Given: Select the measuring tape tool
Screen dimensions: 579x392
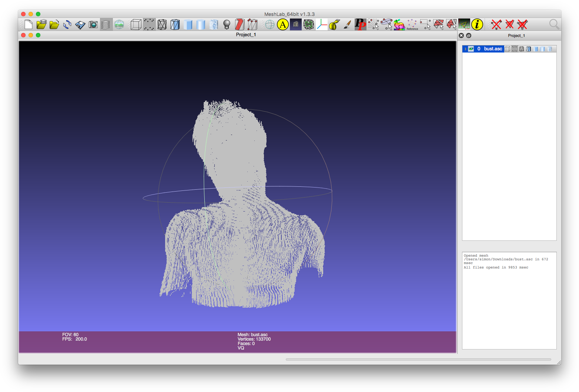Looking at the screenshot, I should coord(335,25).
